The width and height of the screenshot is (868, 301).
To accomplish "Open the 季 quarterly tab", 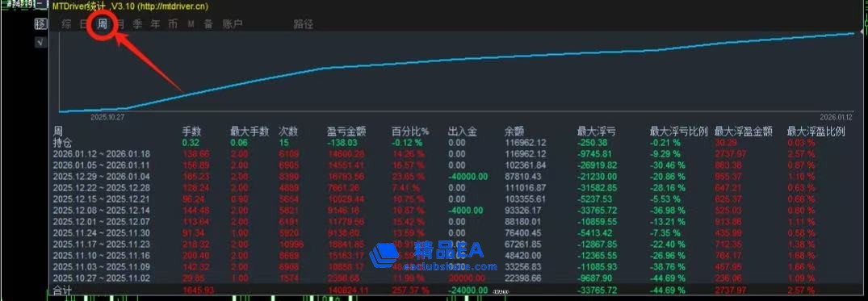I will 138,23.
